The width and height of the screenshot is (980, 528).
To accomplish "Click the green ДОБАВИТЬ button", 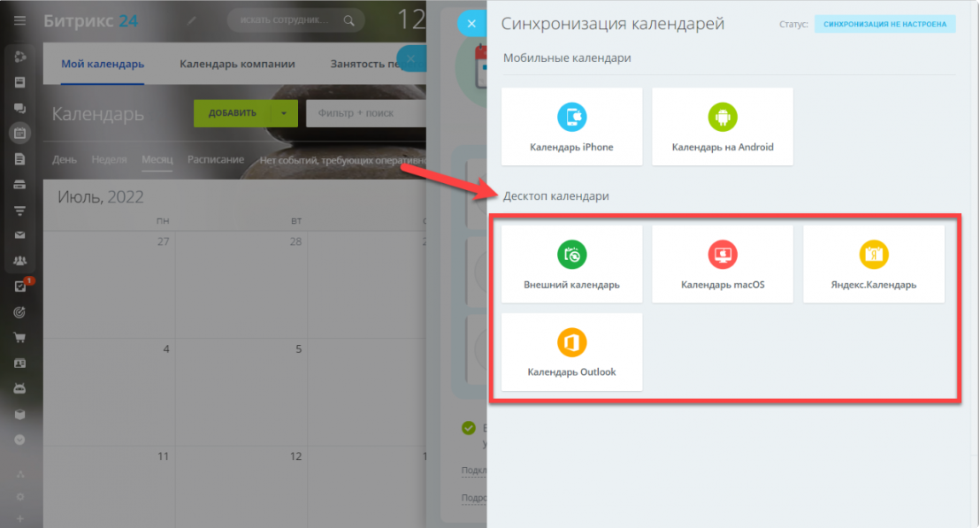I will [233, 113].
